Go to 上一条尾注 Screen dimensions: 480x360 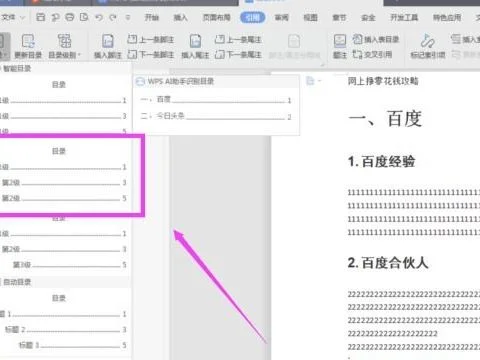(x=238, y=40)
